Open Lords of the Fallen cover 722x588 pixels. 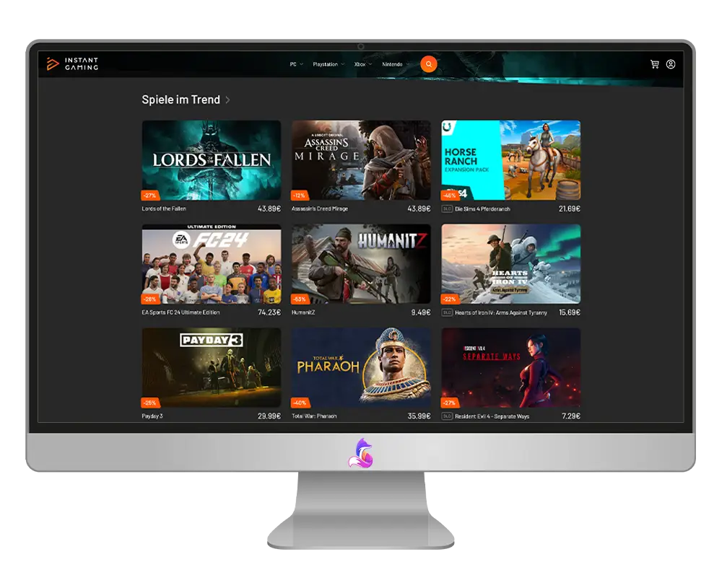pos(212,160)
